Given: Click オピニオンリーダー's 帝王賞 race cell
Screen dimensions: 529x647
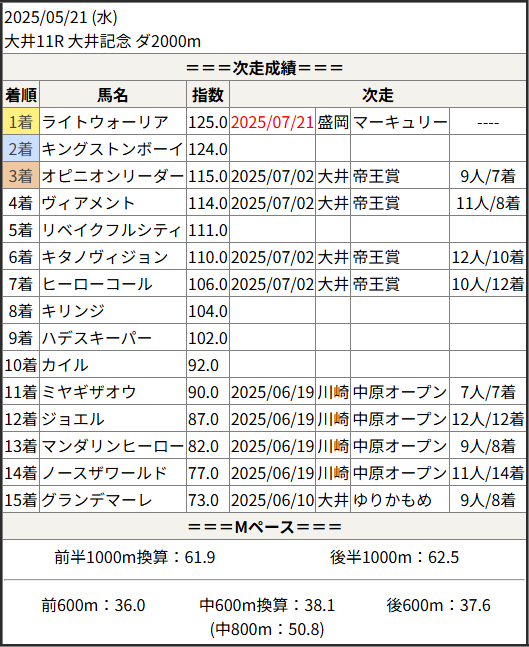Looking at the screenshot, I should pos(400,176).
